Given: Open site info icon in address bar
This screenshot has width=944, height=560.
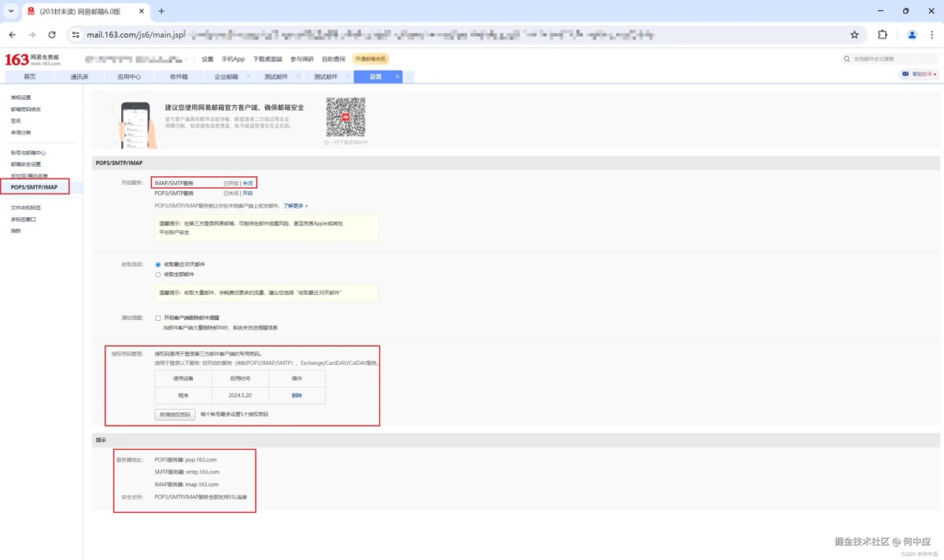Looking at the screenshot, I should coord(76,35).
